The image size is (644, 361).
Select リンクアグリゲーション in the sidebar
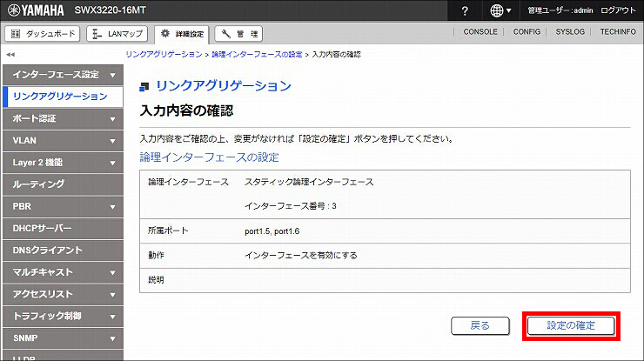tap(63, 97)
